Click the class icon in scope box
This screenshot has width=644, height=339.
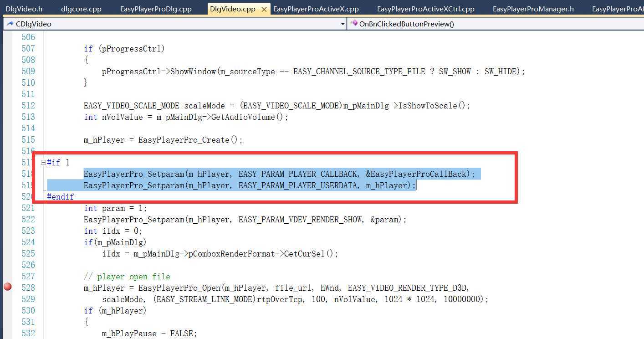pos(10,24)
